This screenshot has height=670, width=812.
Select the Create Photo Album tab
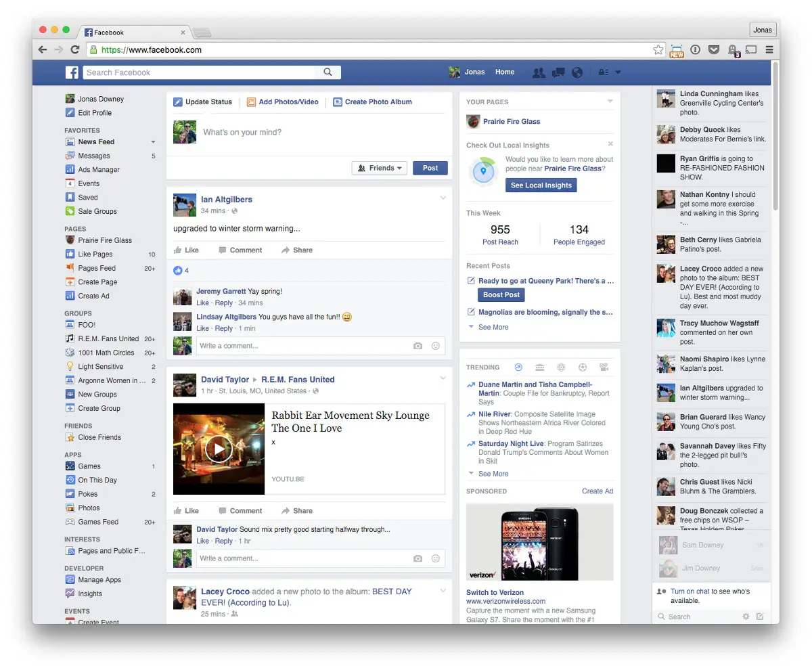click(x=372, y=102)
